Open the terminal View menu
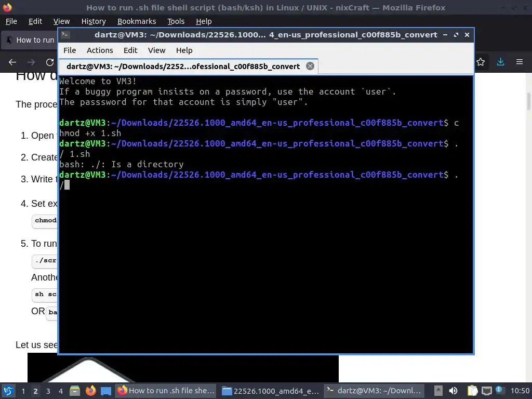This screenshot has width=532, height=399. tap(156, 50)
